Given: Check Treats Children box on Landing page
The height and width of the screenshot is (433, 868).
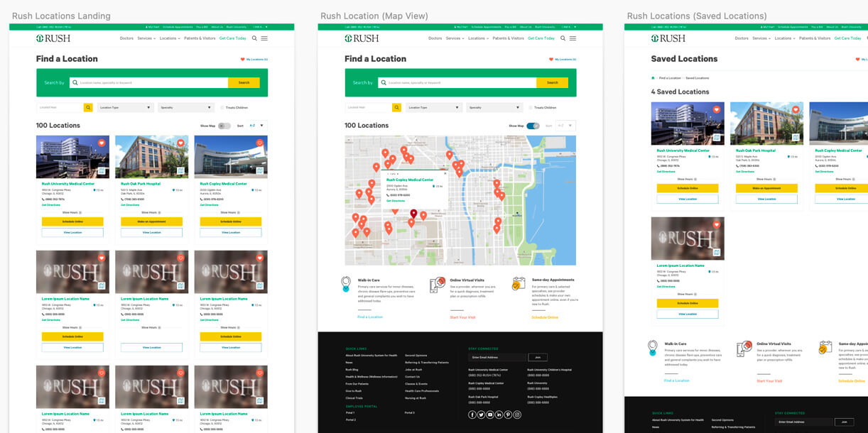Looking at the screenshot, I should tap(221, 108).
